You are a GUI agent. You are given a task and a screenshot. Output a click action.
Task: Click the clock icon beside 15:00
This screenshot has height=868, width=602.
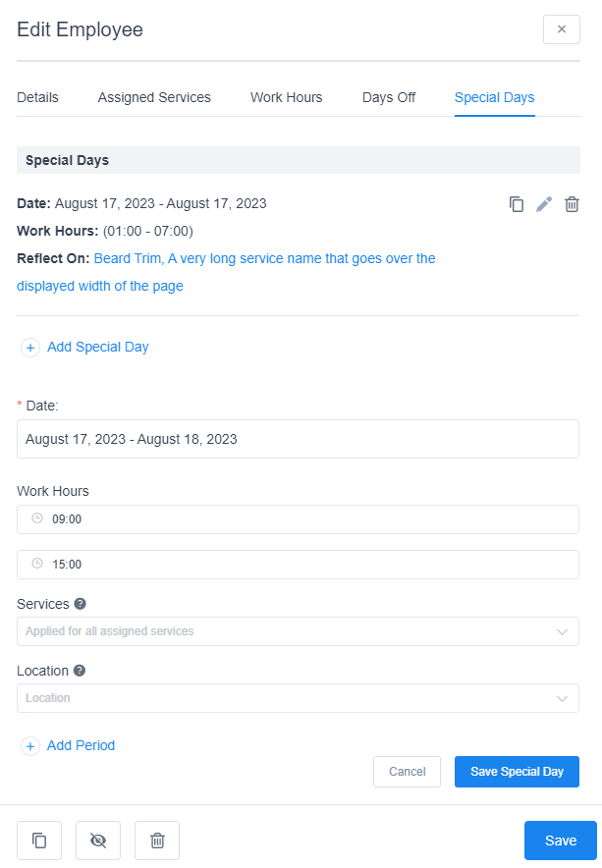pyautogui.click(x=35, y=565)
